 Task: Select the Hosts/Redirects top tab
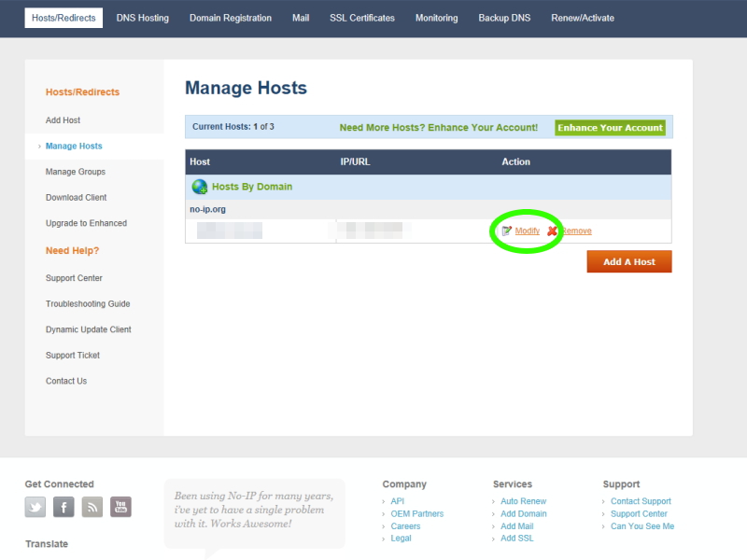click(x=63, y=18)
